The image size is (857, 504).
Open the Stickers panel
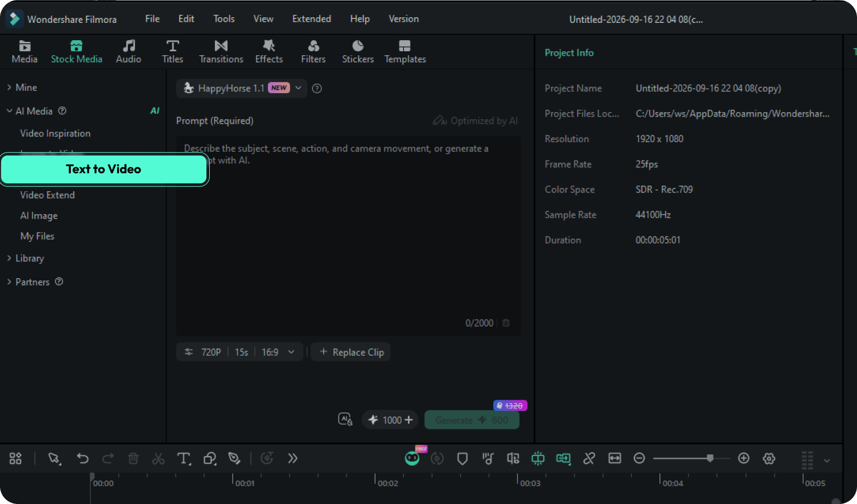click(x=358, y=52)
